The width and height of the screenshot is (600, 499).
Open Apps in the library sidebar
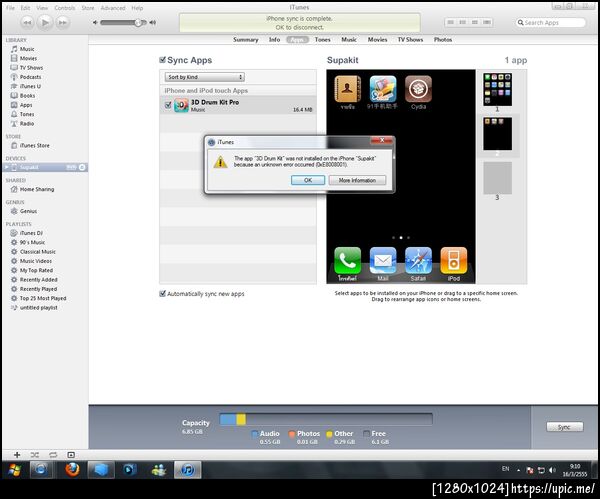26,105
